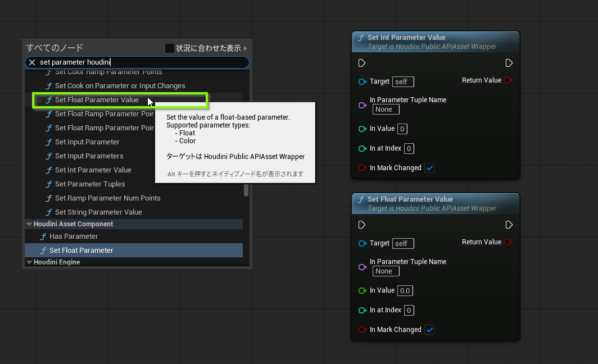Image resolution: width=598 pixels, height=364 pixels.
Task: Collapse the Houdini Engine category
Action: [x=29, y=262]
